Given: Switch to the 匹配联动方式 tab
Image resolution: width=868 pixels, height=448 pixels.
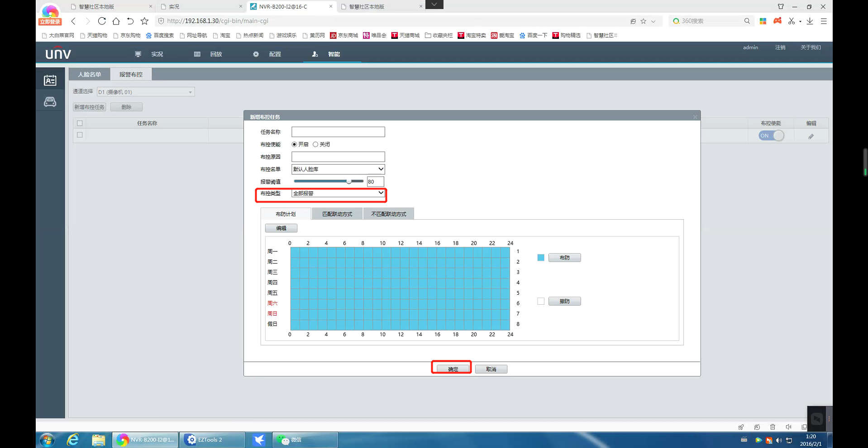Looking at the screenshot, I should [337, 214].
